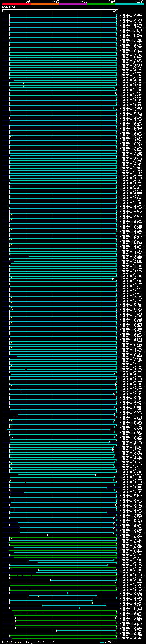Screen dimensions: 146x644
Task: Click the cyan alignment bar for C6JT19
Action: [x=57, y=475]
